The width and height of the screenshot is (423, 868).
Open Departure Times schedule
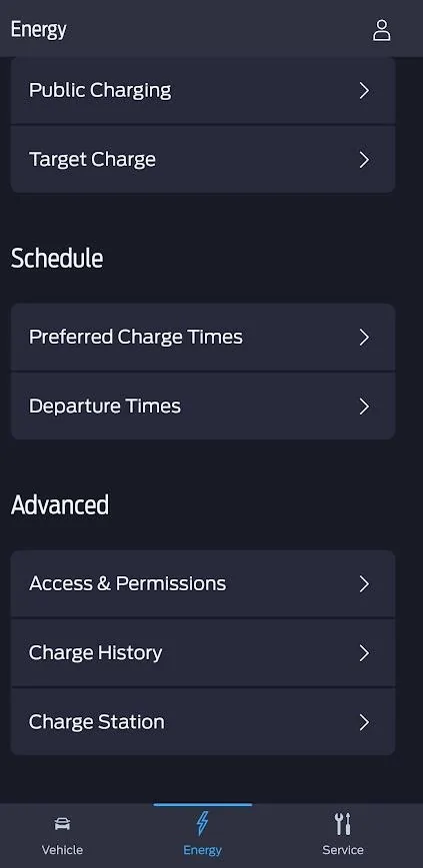[x=203, y=407]
